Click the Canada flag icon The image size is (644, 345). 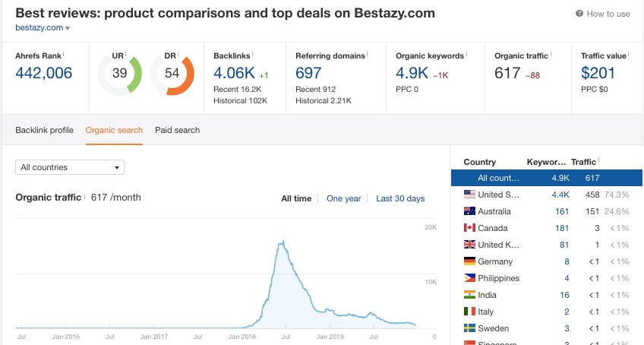(x=469, y=228)
